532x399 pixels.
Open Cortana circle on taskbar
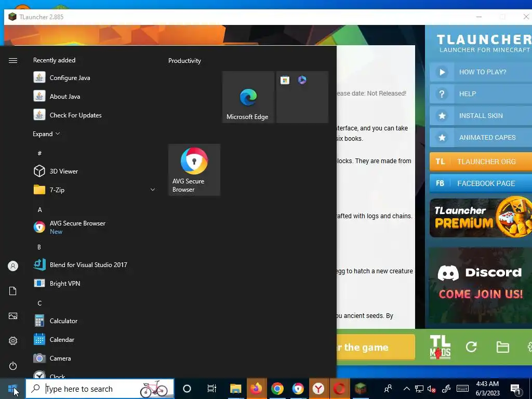pyautogui.click(x=187, y=389)
